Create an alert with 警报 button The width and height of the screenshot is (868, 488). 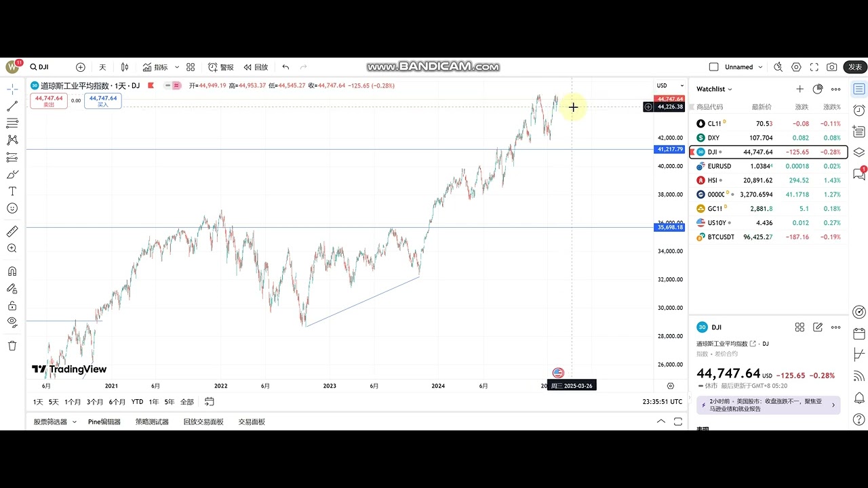[221, 67]
